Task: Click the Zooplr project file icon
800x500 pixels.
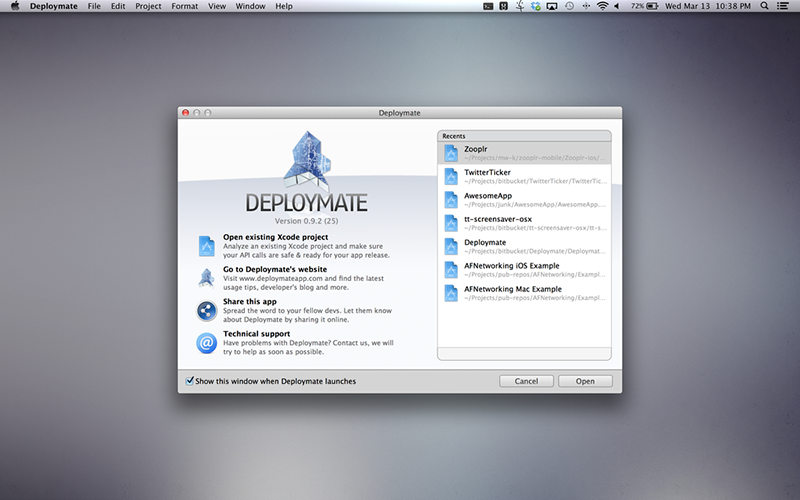Action: pos(451,153)
